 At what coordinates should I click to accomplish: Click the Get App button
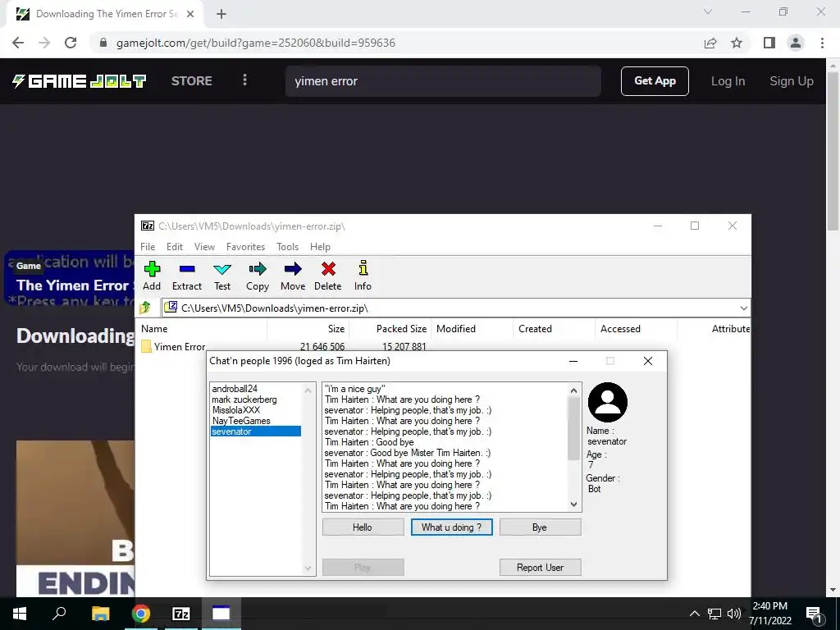point(655,81)
